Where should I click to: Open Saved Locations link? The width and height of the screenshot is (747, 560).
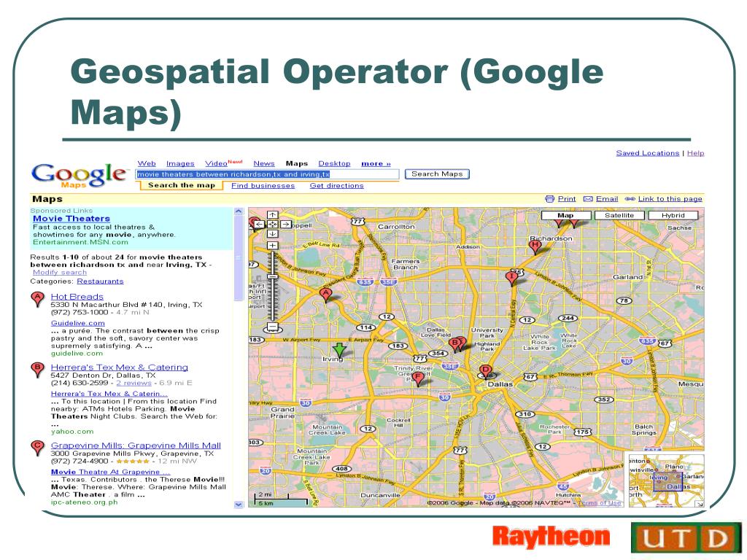click(648, 153)
